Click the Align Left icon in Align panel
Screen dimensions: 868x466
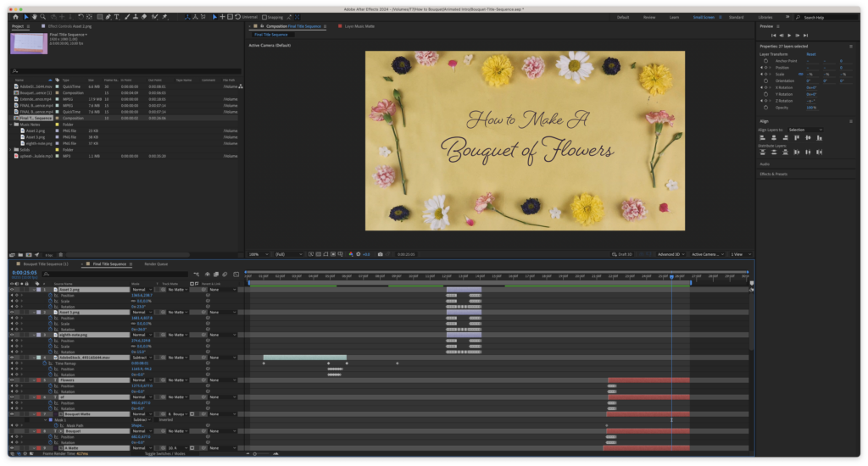click(x=763, y=138)
